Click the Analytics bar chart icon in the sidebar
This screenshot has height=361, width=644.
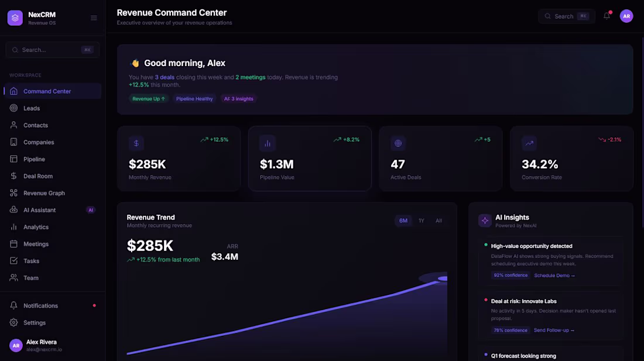point(13,227)
